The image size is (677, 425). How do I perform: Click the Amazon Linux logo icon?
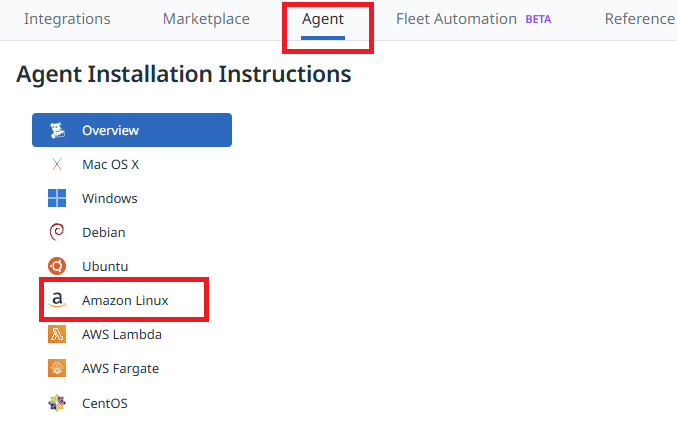click(x=57, y=300)
